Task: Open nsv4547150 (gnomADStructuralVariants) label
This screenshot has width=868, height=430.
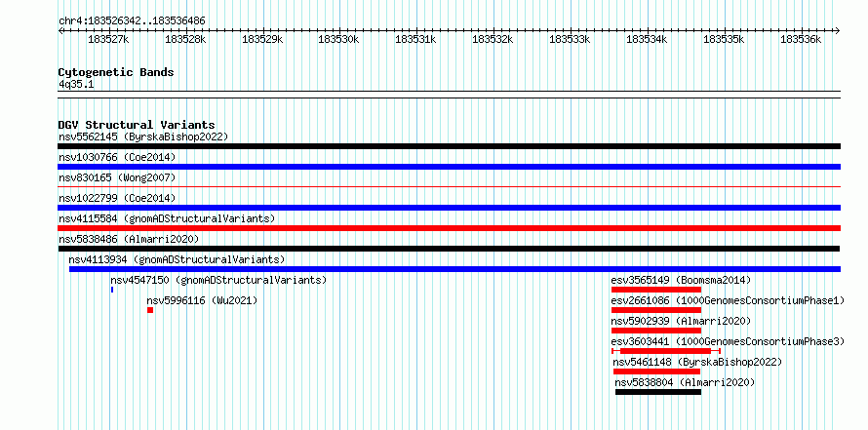Action: pyautogui.click(x=218, y=280)
